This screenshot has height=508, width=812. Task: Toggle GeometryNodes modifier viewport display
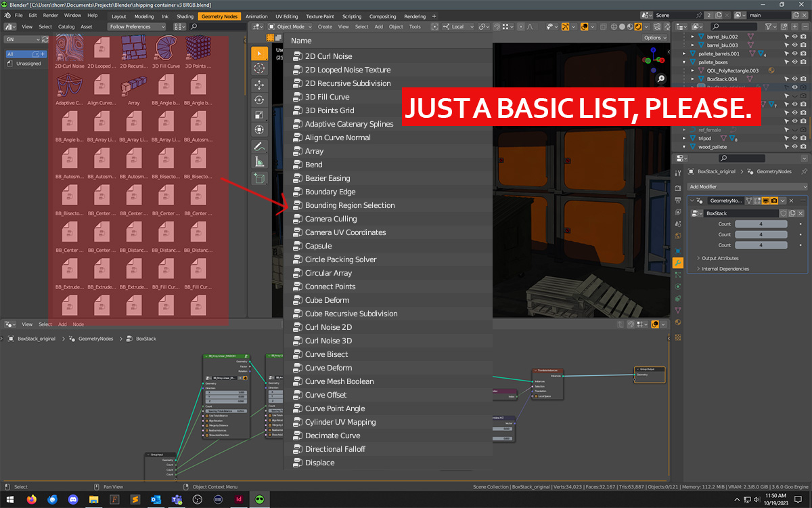[765, 200]
